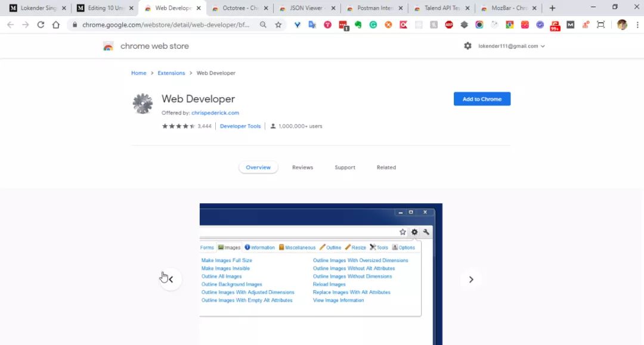Open the blue checkmark circle extension
The width and height of the screenshot is (644, 345).
pos(540,24)
